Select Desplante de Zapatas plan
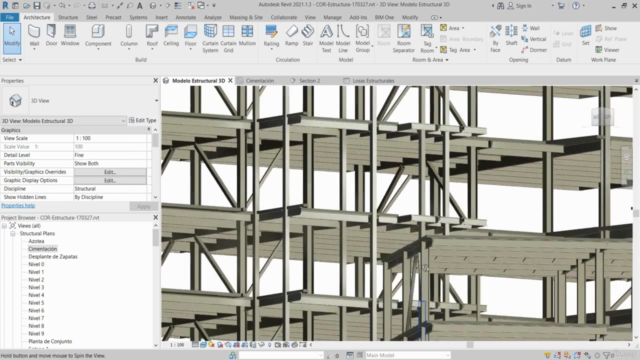 click(x=53, y=257)
